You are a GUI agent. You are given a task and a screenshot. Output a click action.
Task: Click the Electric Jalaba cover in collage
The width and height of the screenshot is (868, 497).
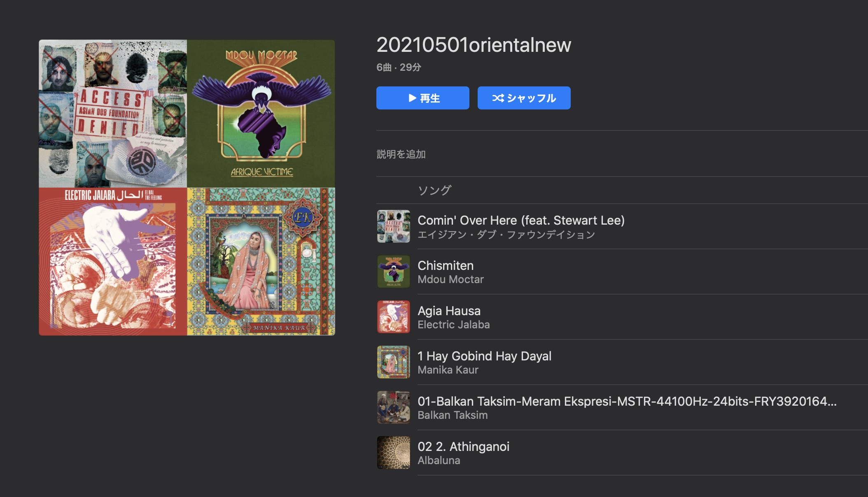(113, 262)
